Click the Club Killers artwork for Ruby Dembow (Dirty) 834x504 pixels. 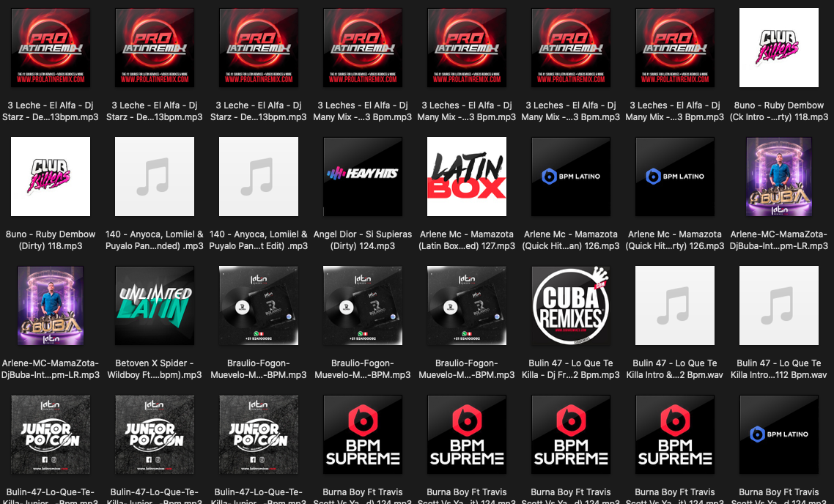(51, 177)
